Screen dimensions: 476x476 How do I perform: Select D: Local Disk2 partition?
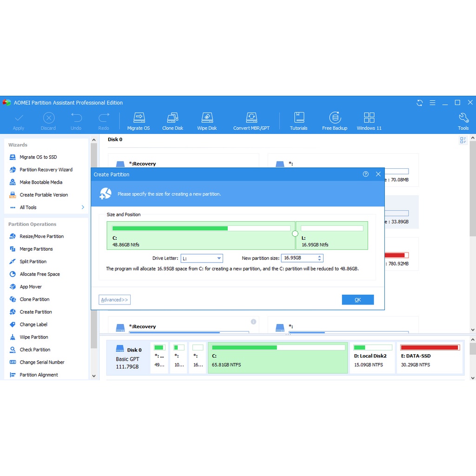(x=372, y=357)
